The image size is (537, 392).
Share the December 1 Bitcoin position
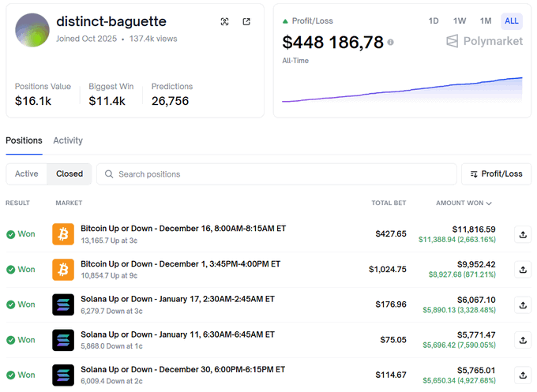522,270
